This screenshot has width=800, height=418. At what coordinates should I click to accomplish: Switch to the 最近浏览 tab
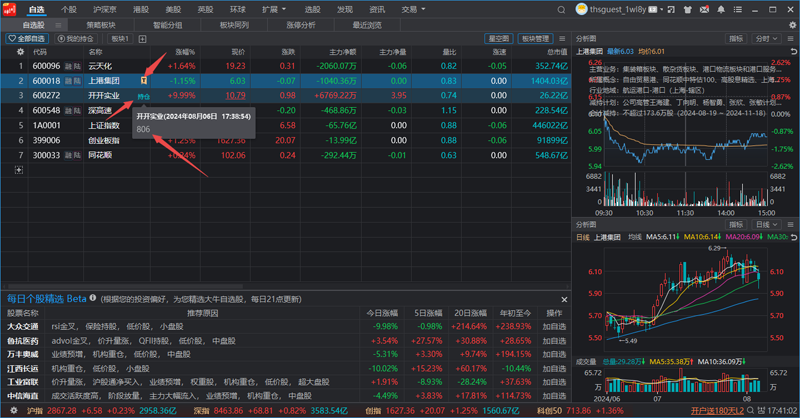(367, 25)
